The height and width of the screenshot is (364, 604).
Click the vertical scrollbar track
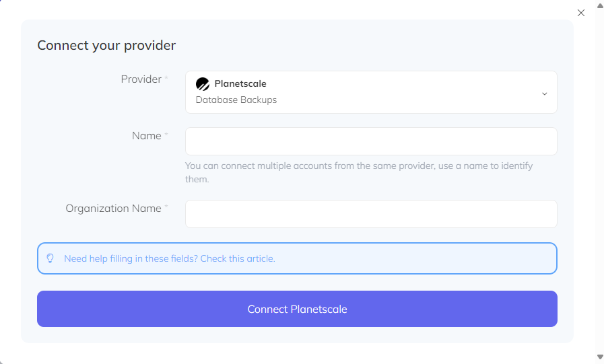pyautogui.click(x=599, y=182)
